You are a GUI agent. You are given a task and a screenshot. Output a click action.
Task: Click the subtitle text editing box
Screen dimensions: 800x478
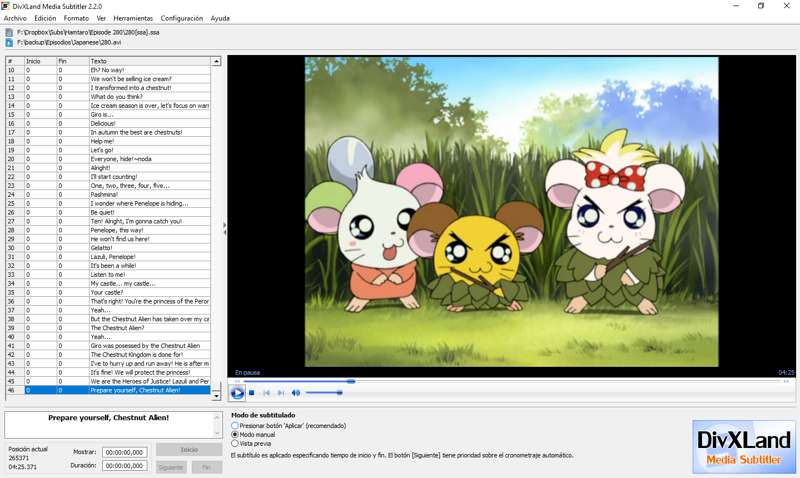click(109, 425)
